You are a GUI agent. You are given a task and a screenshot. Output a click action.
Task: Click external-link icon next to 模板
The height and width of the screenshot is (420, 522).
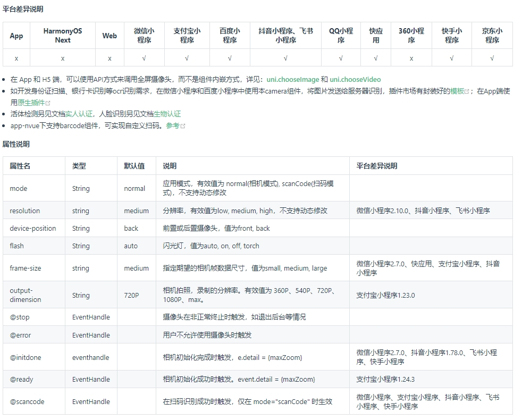click(x=467, y=91)
